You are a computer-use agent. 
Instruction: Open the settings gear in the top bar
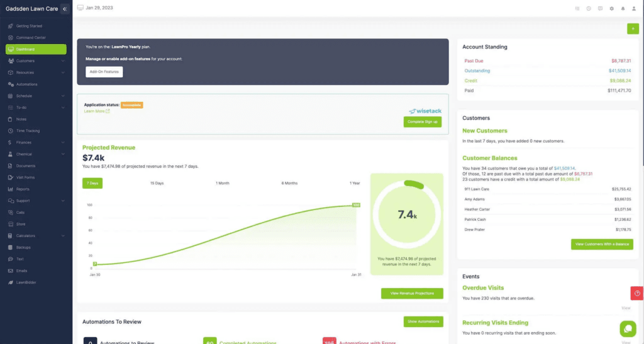coord(611,9)
